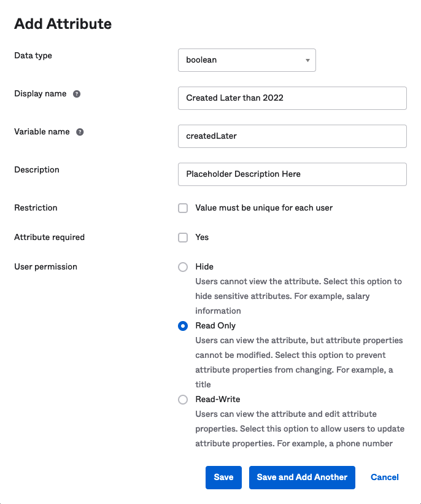Viewport: 421px width, 504px height.
Task: Click the Display name text field
Action: click(292, 98)
